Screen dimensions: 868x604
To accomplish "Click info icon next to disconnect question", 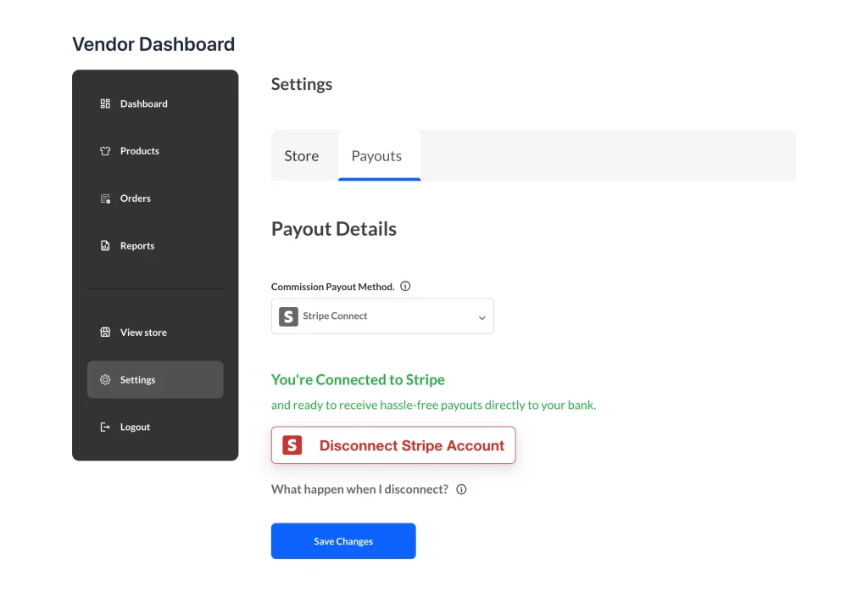I will [x=461, y=489].
